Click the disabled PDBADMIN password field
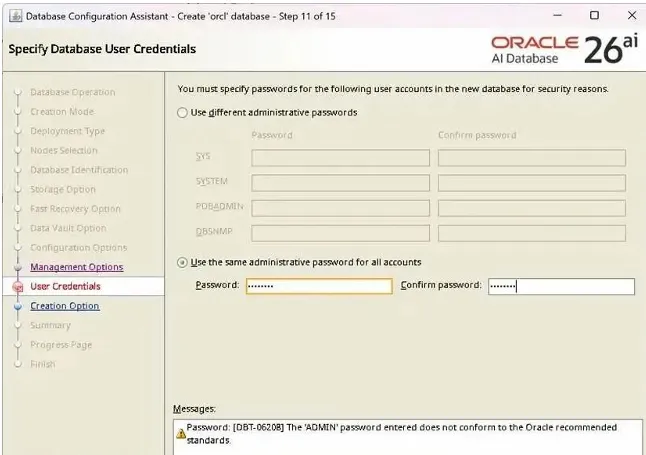Screen dimensions: 646x455 340,208
